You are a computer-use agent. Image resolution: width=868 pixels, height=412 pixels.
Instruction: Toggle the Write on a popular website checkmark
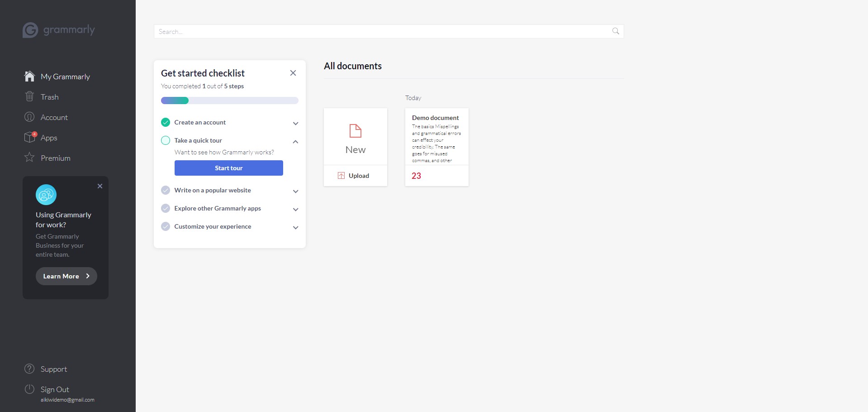point(166,190)
